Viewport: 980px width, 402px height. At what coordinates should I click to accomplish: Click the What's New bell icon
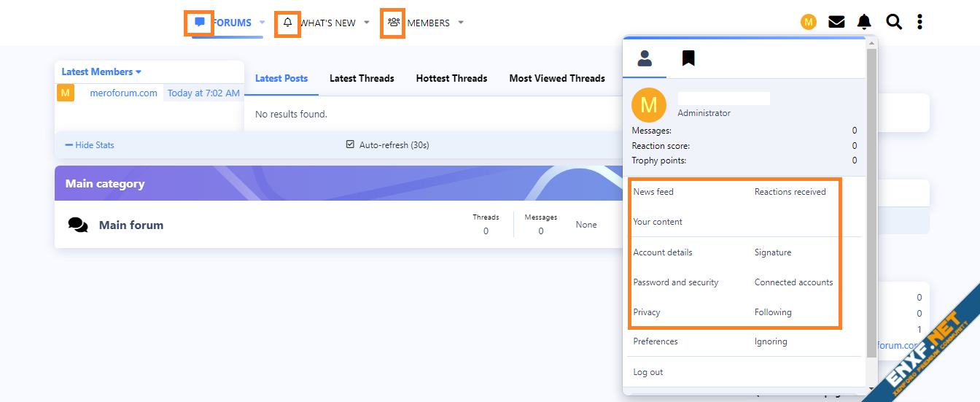pos(287,23)
